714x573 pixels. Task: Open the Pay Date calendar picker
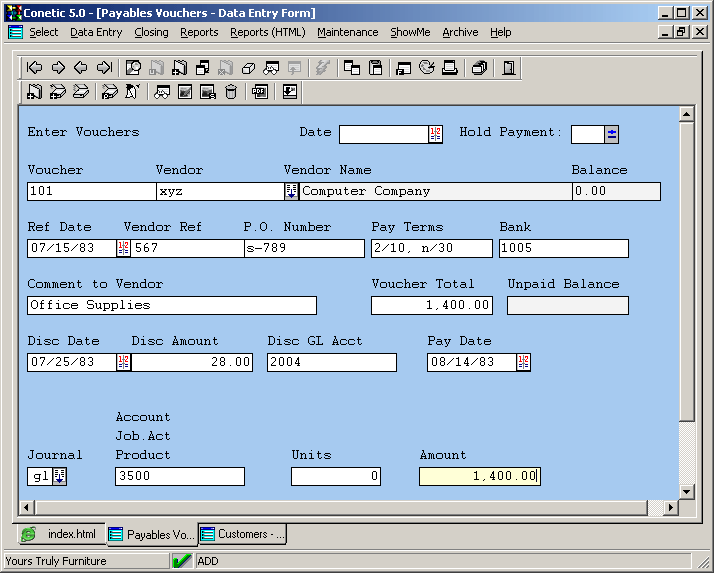pos(523,362)
